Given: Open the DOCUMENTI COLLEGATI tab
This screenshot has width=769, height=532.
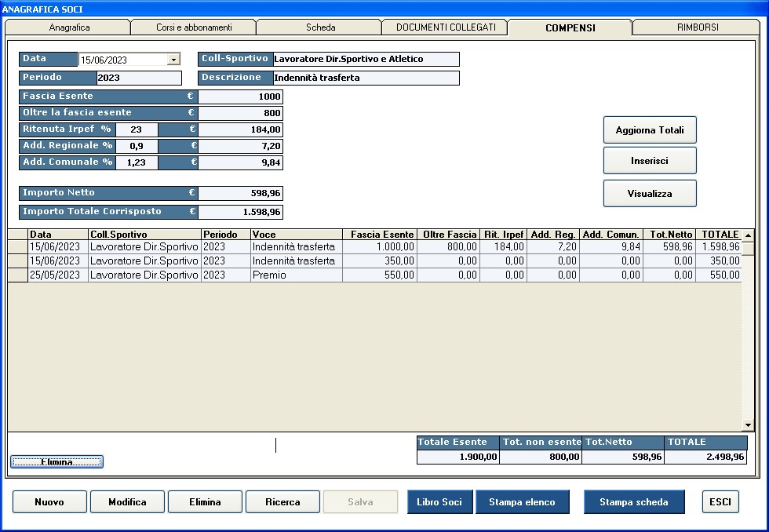Looking at the screenshot, I should coord(445,27).
